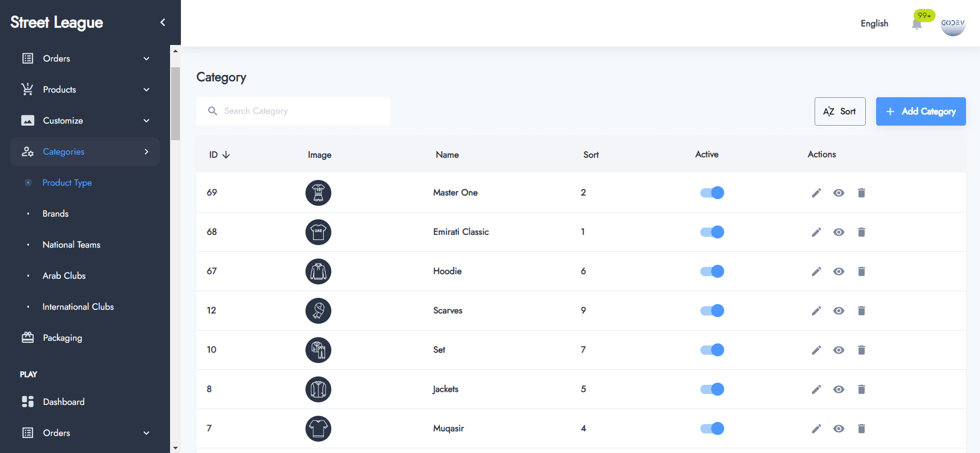980x453 pixels.
Task: Toggle the Jackets active switch
Action: [x=712, y=389]
